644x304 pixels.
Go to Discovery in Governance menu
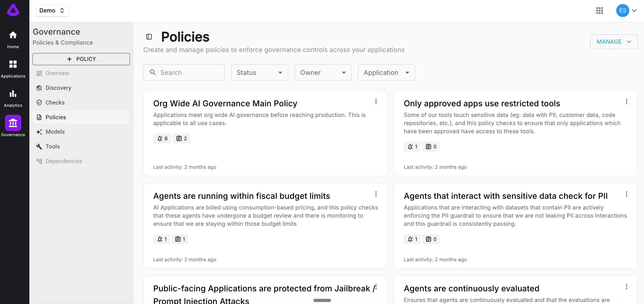[81, 88]
